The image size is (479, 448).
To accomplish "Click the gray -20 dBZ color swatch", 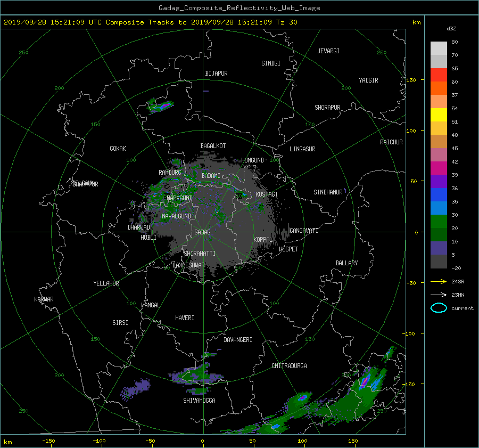I will (x=439, y=262).
